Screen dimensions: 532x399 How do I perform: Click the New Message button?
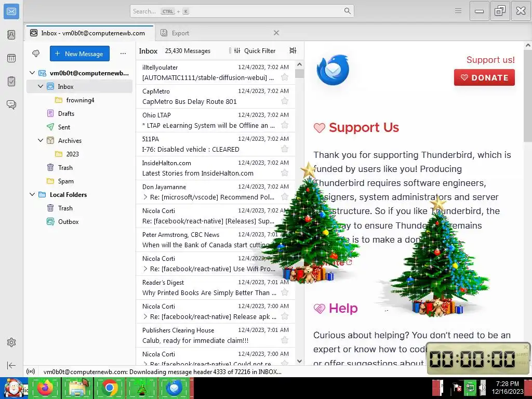[x=79, y=54]
